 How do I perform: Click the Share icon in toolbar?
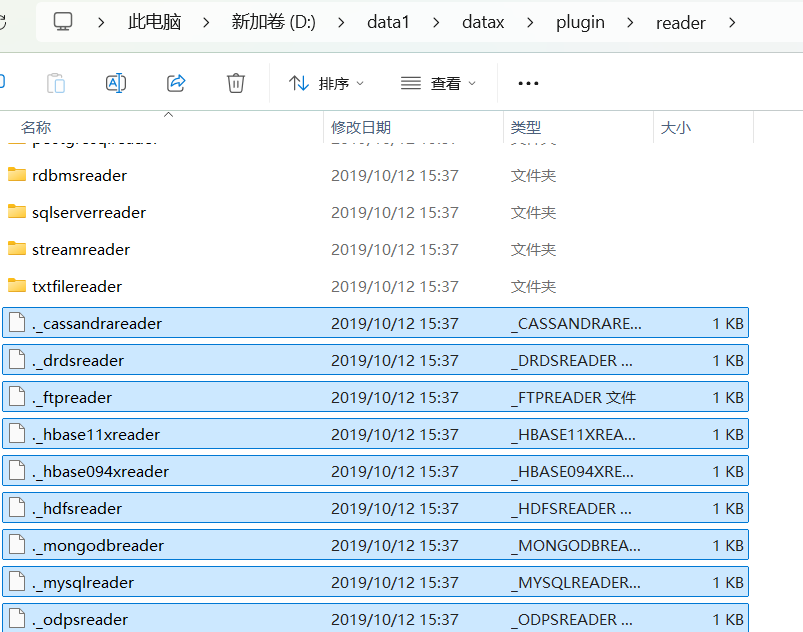pyautogui.click(x=176, y=83)
